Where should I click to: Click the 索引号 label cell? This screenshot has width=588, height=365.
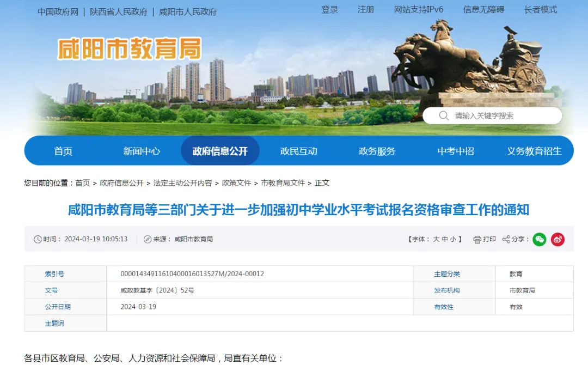(x=66, y=274)
